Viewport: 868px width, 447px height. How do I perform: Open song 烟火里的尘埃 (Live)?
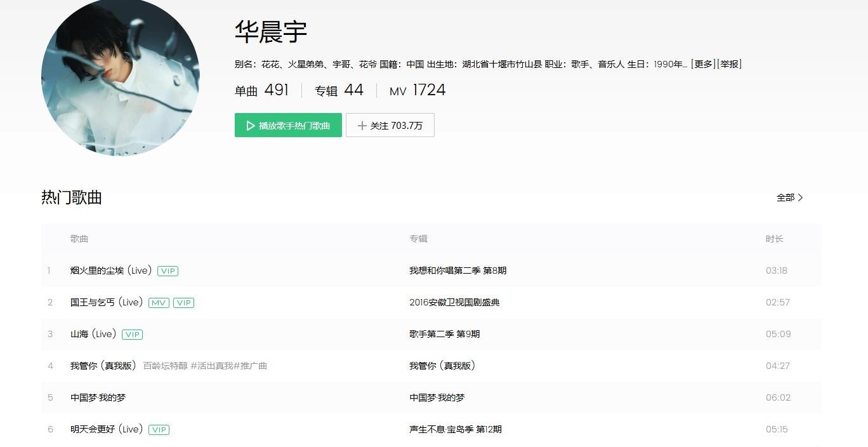click(x=111, y=270)
